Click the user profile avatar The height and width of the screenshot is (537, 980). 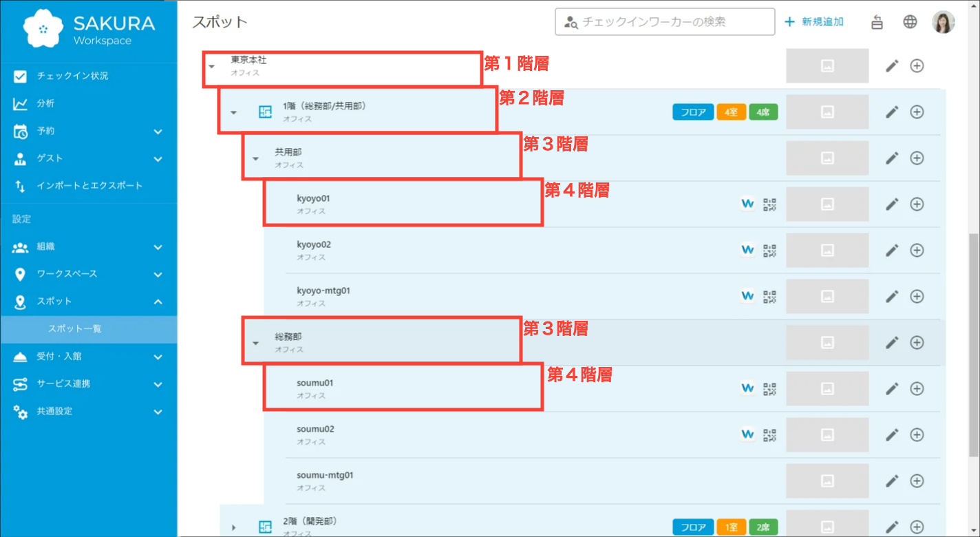[943, 22]
